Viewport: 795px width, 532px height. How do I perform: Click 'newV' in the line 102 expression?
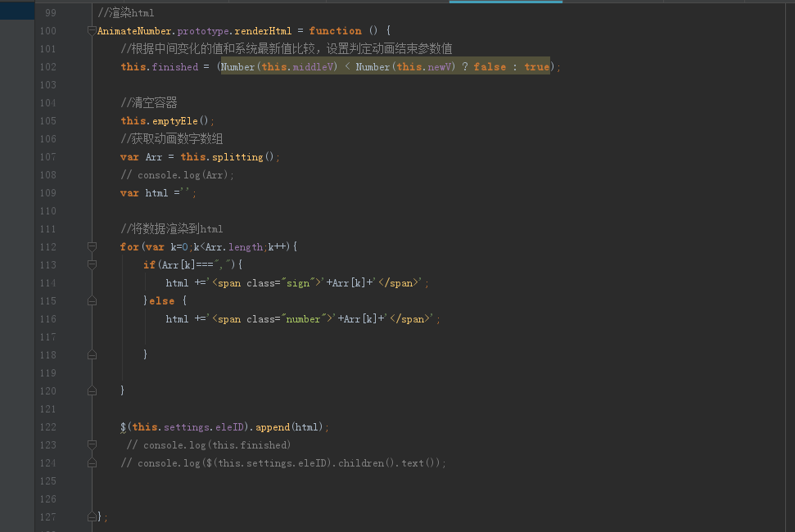click(439, 67)
